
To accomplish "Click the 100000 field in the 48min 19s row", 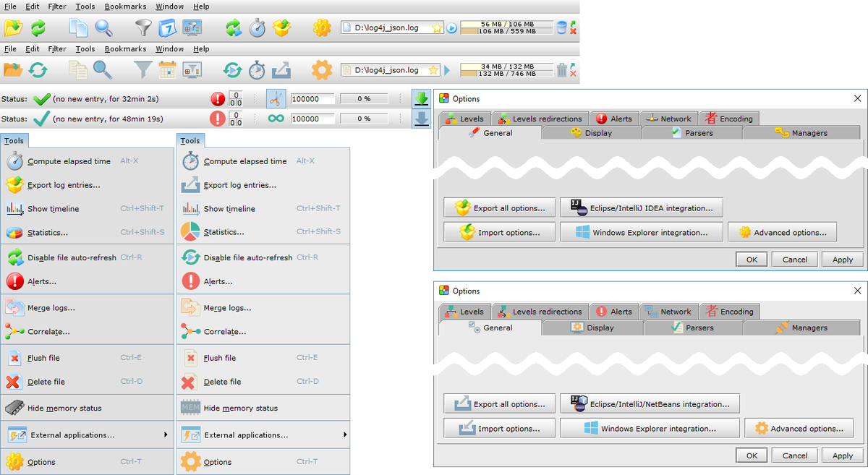I will 312,119.
